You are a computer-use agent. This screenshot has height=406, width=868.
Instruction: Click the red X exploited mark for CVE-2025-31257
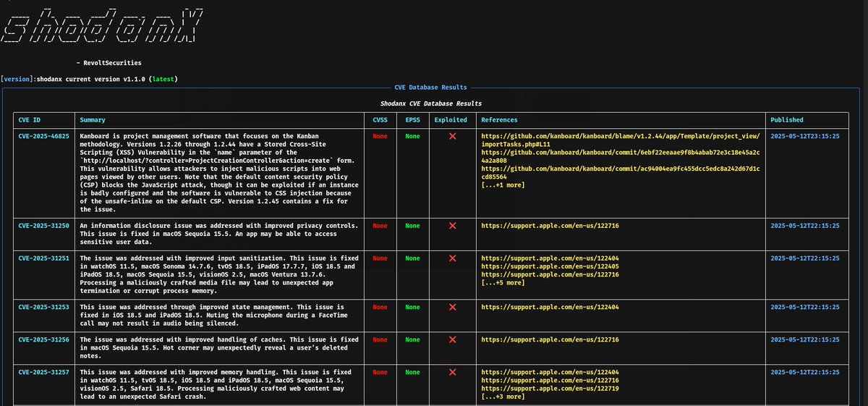(x=453, y=373)
